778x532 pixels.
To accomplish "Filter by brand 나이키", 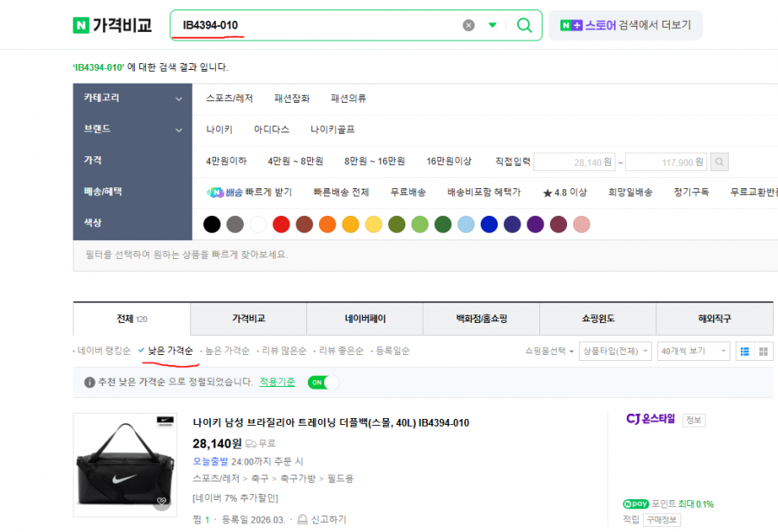I will coord(220,130).
